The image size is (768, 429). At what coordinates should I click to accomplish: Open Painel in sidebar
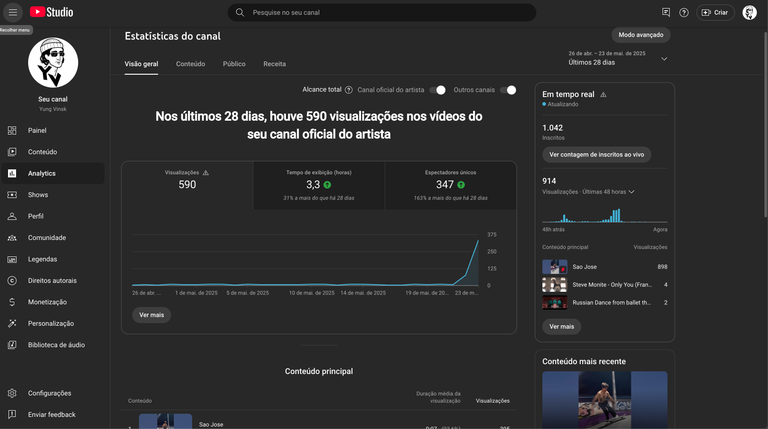(53, 130)
